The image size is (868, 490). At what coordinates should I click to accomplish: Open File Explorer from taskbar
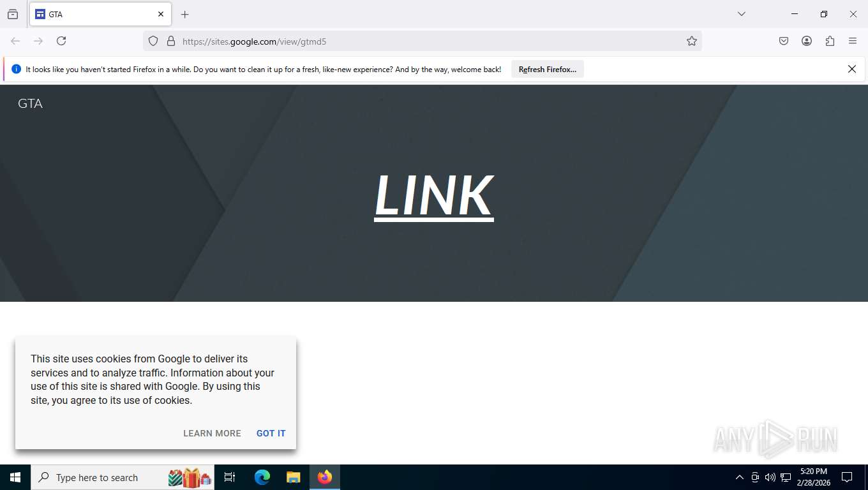(293, 477)
